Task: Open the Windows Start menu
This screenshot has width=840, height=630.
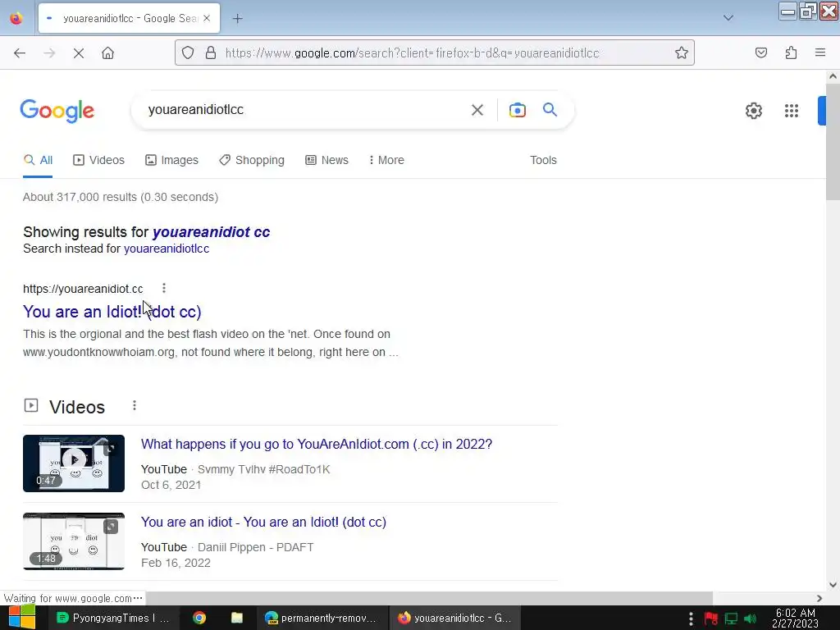Action: pyautogui.click(x=21, y=618)
